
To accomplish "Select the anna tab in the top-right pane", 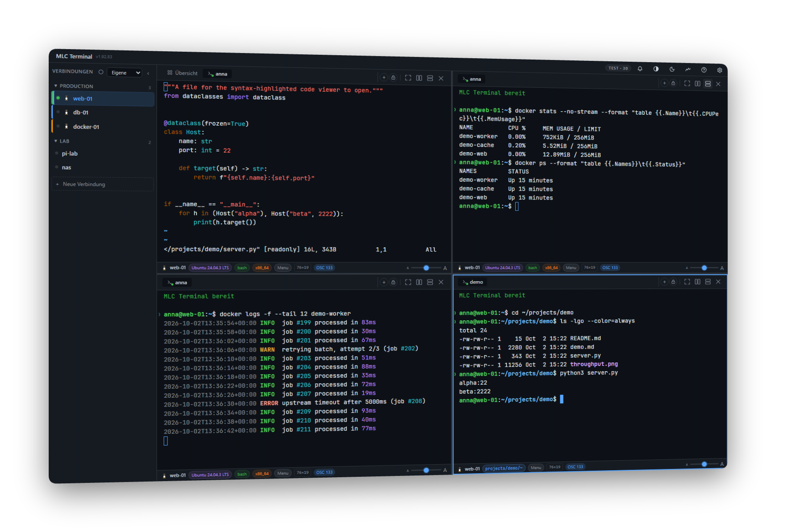I will click(472, 79).
